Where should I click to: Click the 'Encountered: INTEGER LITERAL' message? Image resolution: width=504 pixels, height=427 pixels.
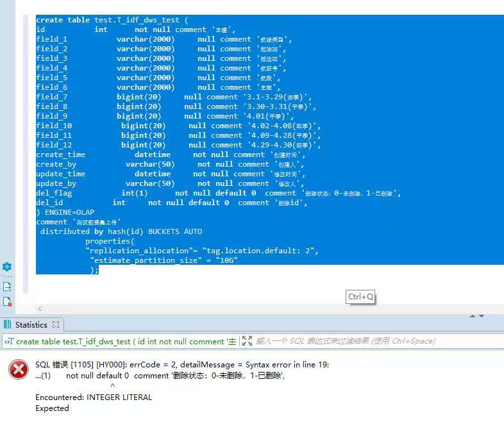tap(94, 398)
